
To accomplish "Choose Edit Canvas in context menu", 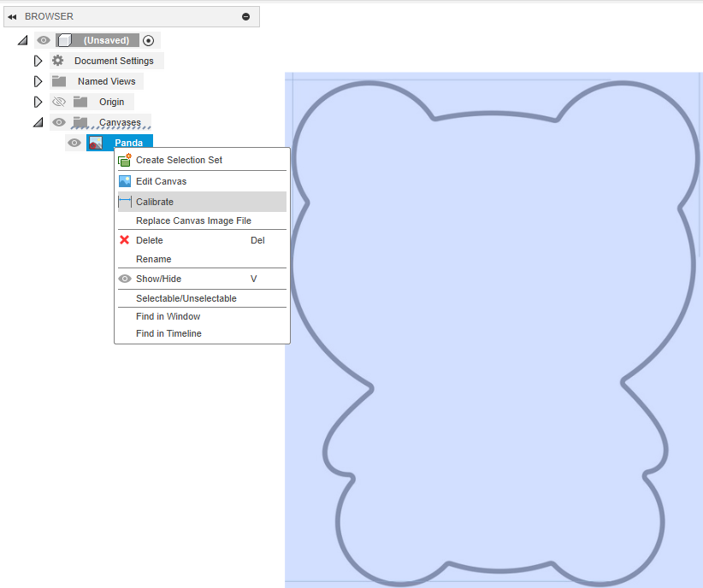I will pos(202,181).
